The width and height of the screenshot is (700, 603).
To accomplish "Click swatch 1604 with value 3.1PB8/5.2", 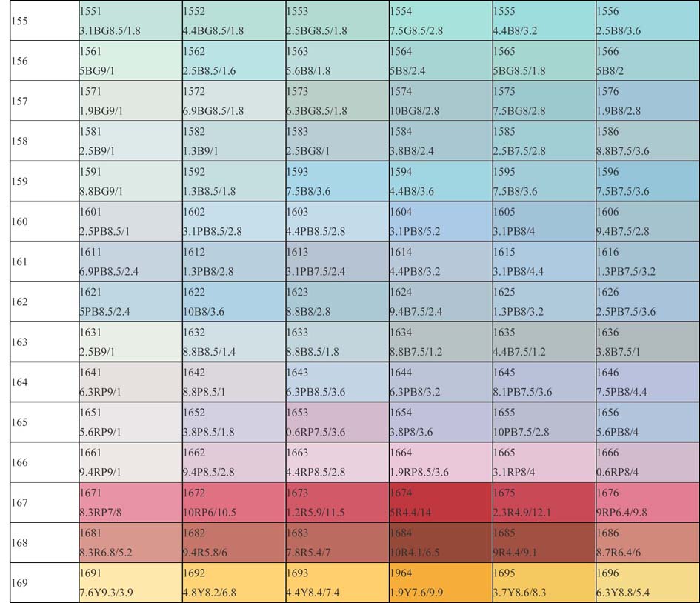I will 440,221.
